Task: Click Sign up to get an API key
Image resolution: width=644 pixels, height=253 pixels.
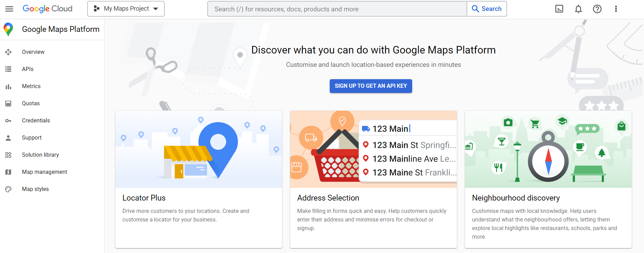Action: pos(371,86)
